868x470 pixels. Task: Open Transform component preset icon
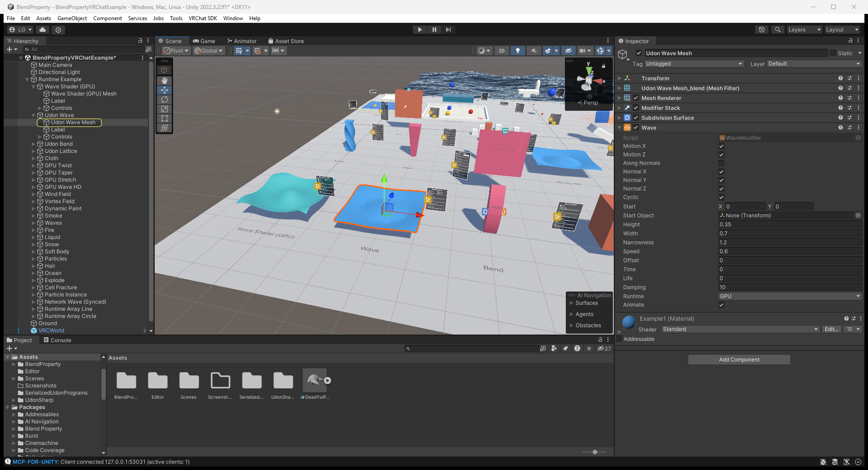[x=850, y=78]
